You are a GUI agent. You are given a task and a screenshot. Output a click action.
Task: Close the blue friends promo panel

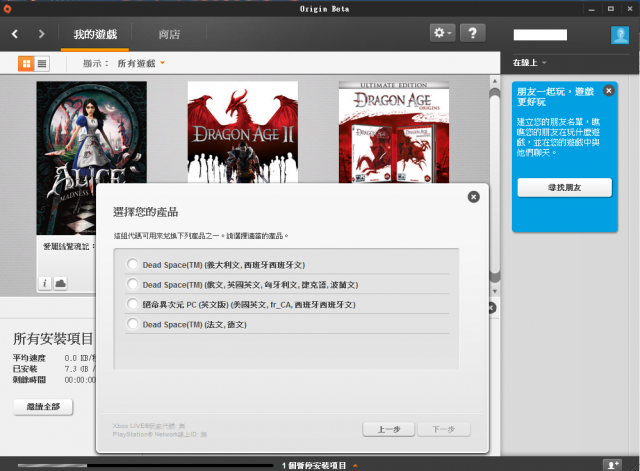click(609, 91)
